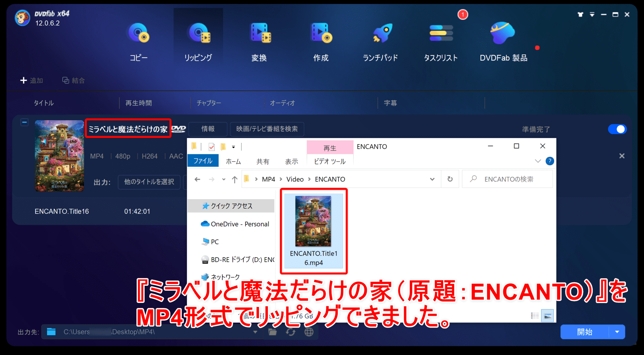
Task: Open the DVDFab skin shirt icon
Action: coord(580,14)
